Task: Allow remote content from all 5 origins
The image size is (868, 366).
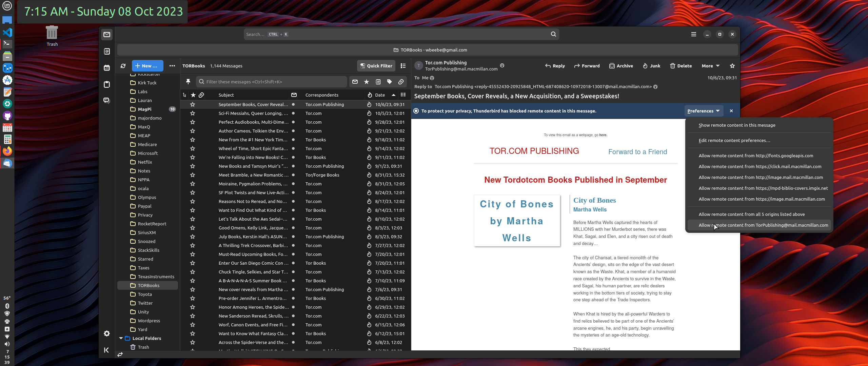Action: (759, 215)
